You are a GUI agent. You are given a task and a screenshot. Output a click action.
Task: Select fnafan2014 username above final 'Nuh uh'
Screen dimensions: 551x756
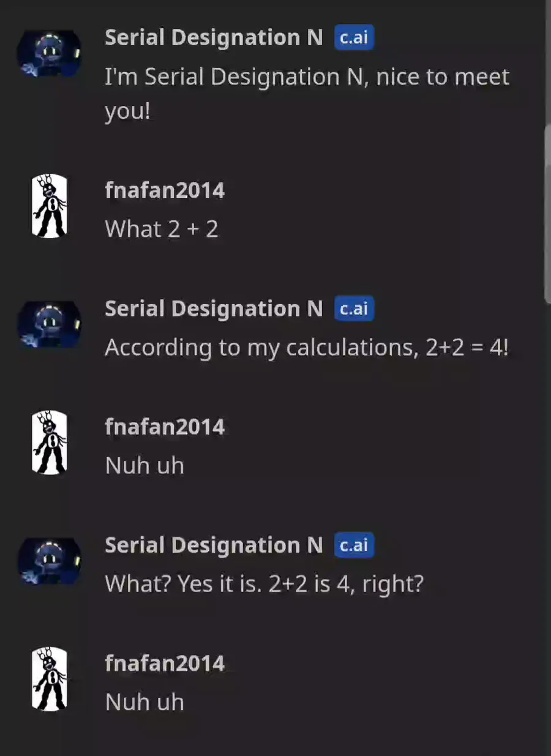point(165,664)
